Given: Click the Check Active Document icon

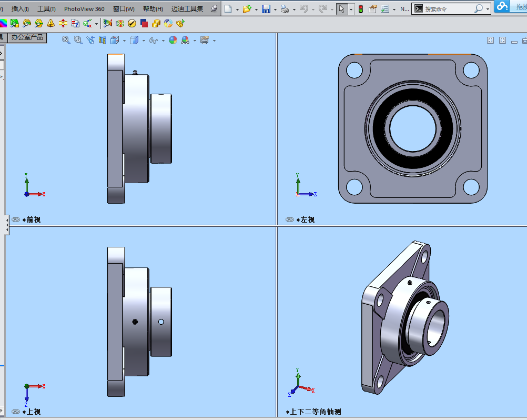Looking at the screenshot, I should (x=87, y=23).
